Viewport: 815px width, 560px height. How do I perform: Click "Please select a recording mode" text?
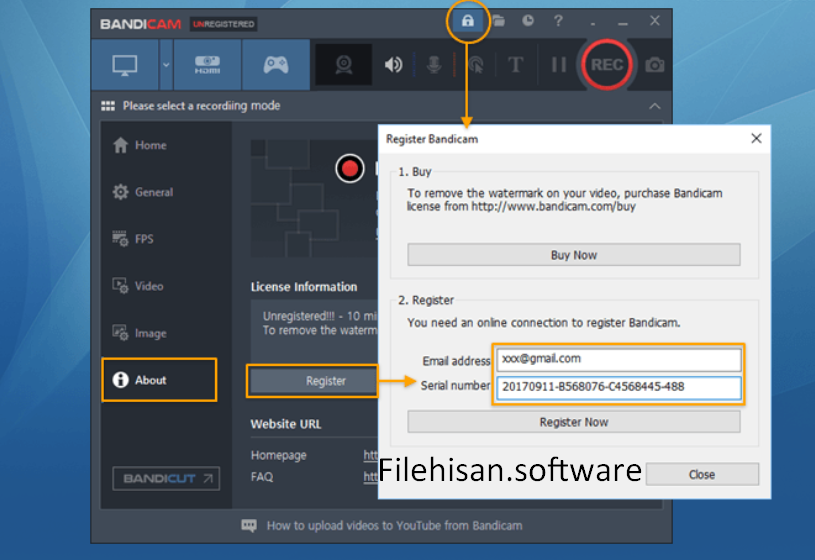tap(202, 106)
